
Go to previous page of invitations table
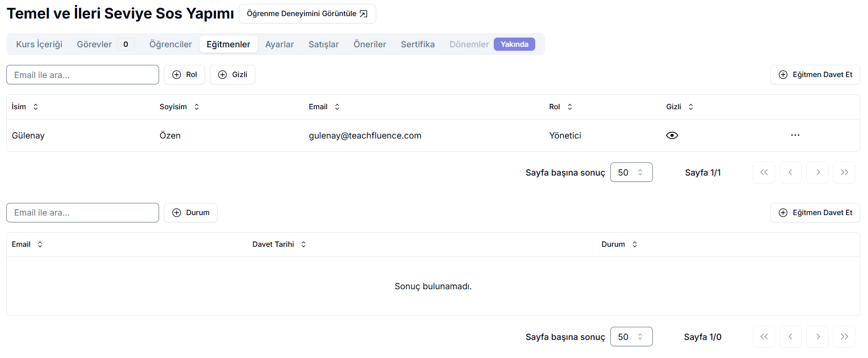(790, 337)
